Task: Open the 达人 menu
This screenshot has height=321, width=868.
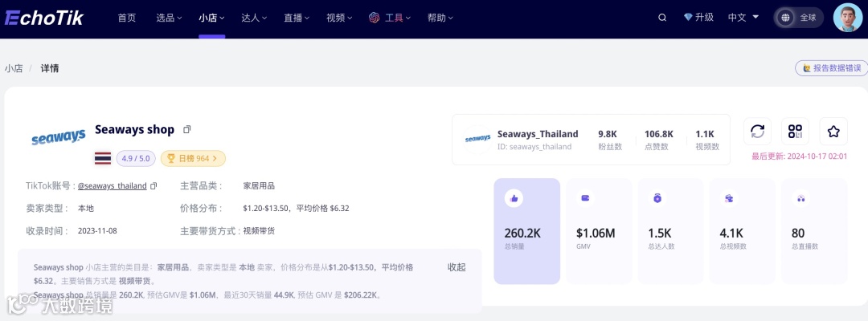Action: 254,18
